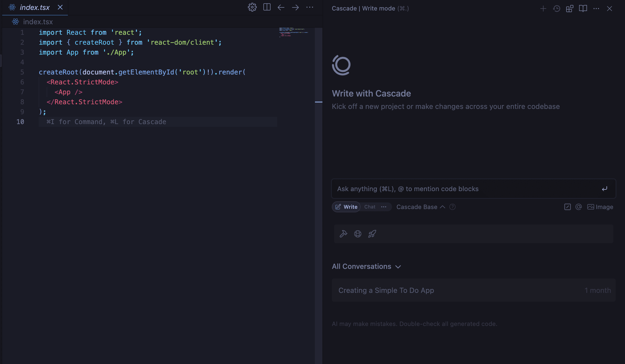Viewport: 625px width, 364px height.
Task: Expand the All Conversations dropdown
Action: pyautogui.click(x=366, y=266)
